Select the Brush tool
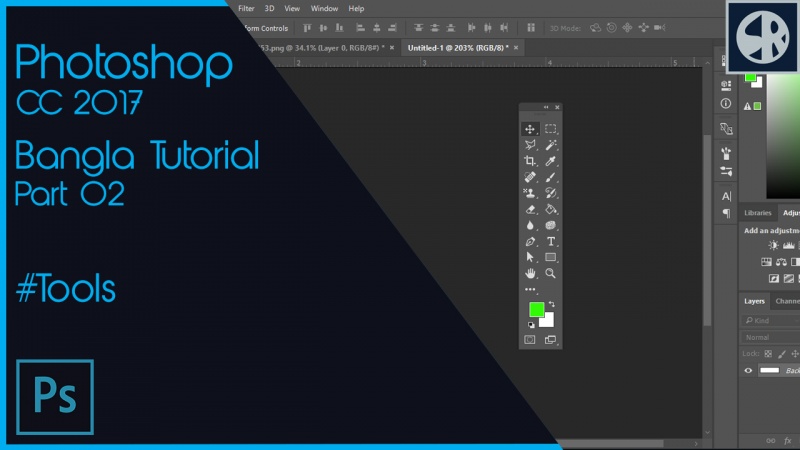 point(551,177)
